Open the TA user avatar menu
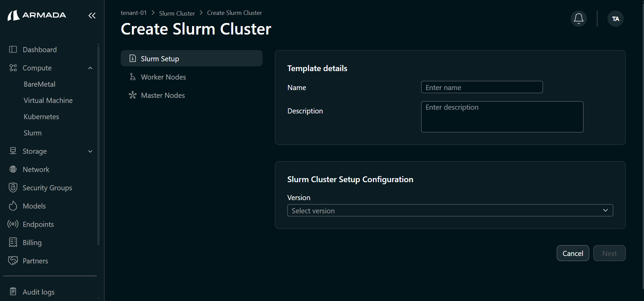The image size is (644, 301). click(x=616, y=19)
